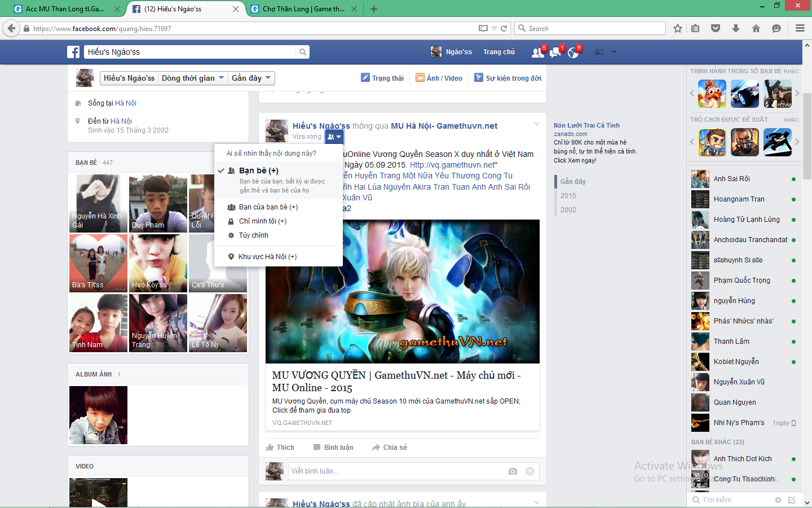Image resolution: width=812 pixels, height=508 pixels.
Task: Choose 'Chỉ mình tôi (+)' privacy option
Action: click(x=262, y=221)
